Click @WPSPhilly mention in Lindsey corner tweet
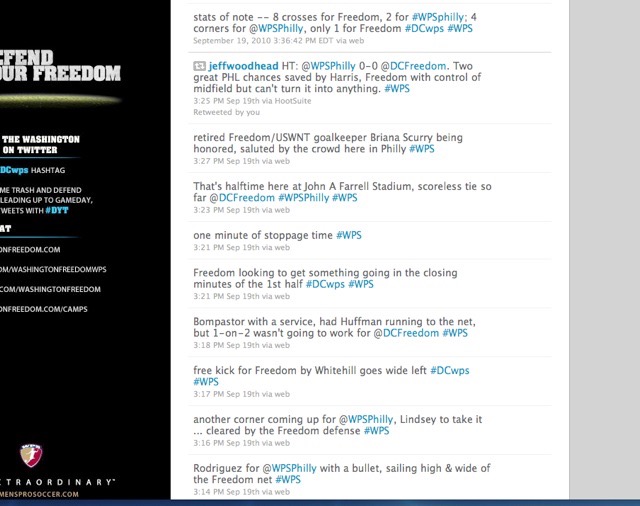Viewport: 640px width, 506px height. click(x=366, y=420)
